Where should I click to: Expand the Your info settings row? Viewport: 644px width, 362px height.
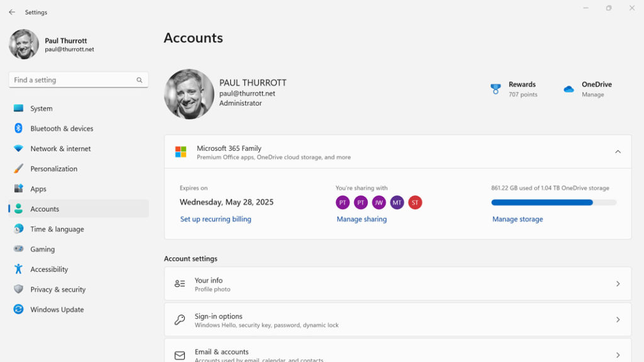[x=617, y=283]
